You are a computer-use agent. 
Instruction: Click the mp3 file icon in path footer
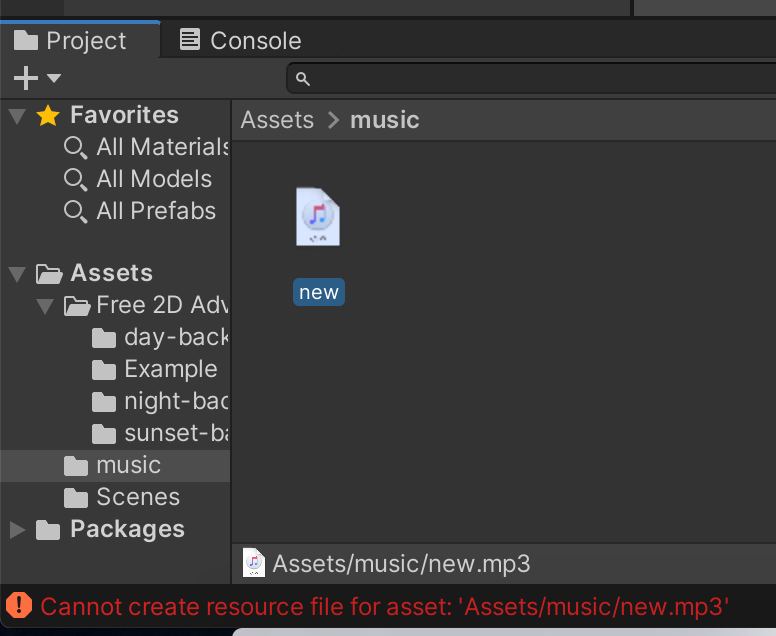[x=254, y=563]
